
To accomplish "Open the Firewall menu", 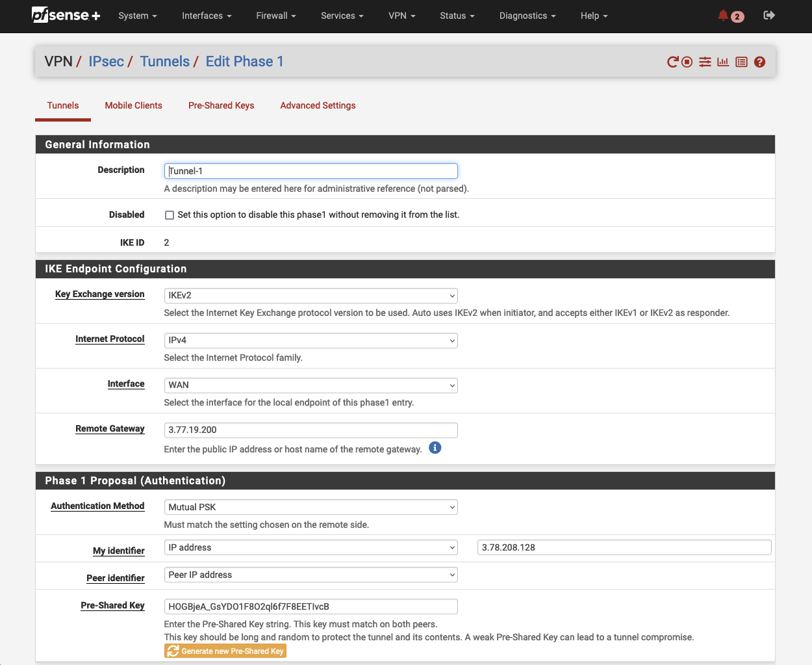I will (275, 16).
